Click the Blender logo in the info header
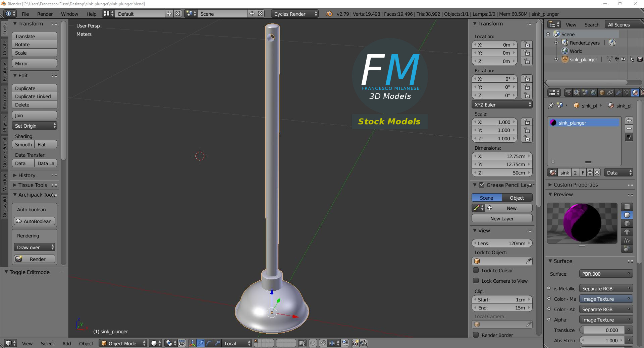Screen dimensions: 644x348 click(329, 14)
